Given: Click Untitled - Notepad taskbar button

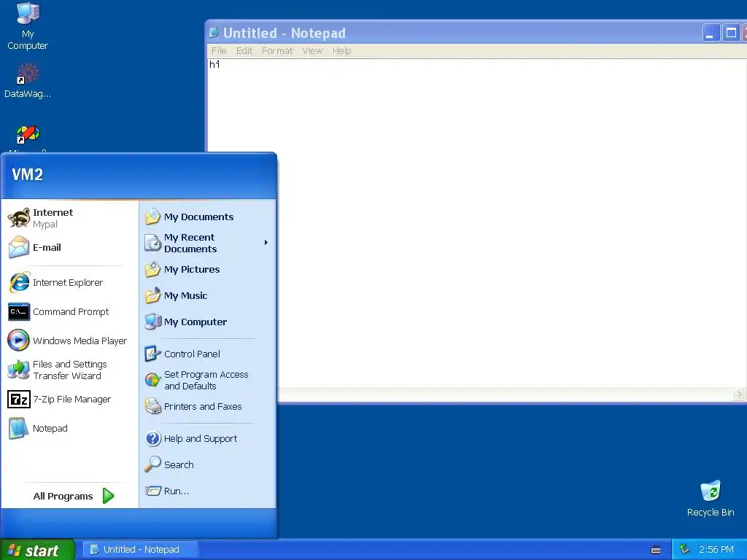Looking at the screenshot, I should point(139,550).
